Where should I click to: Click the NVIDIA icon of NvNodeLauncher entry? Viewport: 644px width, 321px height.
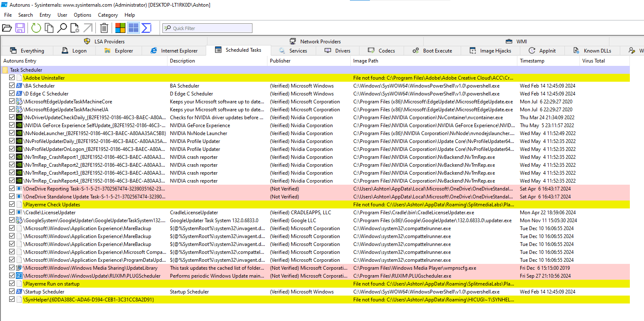pyautogui.click(x=19, y=133)
